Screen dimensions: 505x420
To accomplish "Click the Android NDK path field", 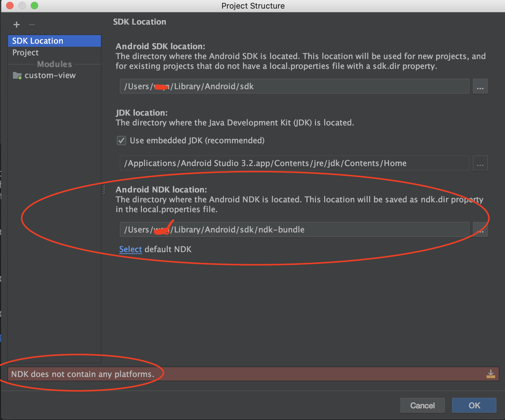I will click(x=294, y=230).
